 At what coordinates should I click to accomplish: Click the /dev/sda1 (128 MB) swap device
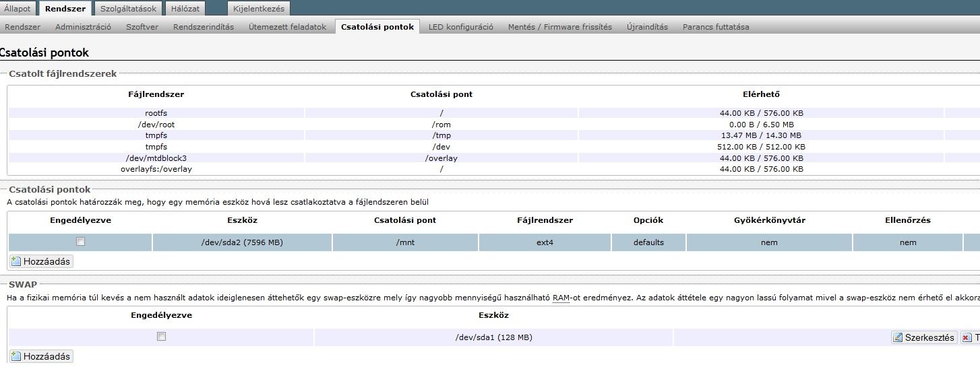tap(493, 337)
